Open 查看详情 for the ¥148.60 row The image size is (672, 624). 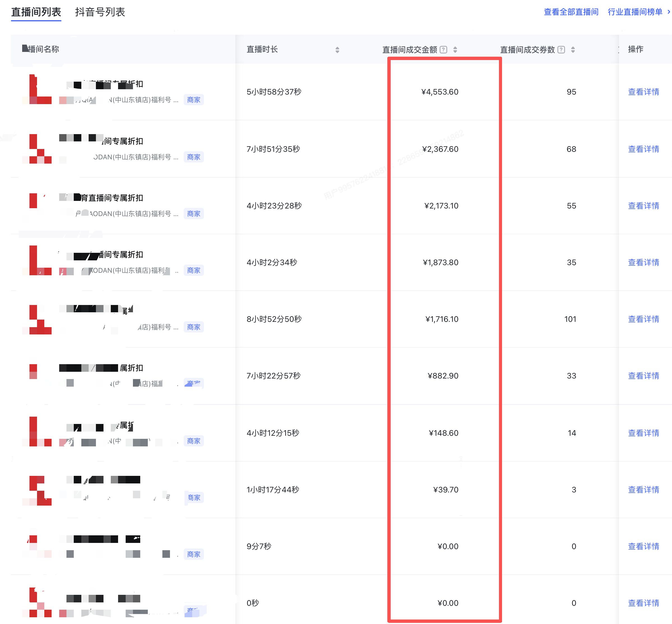(643, 433)
